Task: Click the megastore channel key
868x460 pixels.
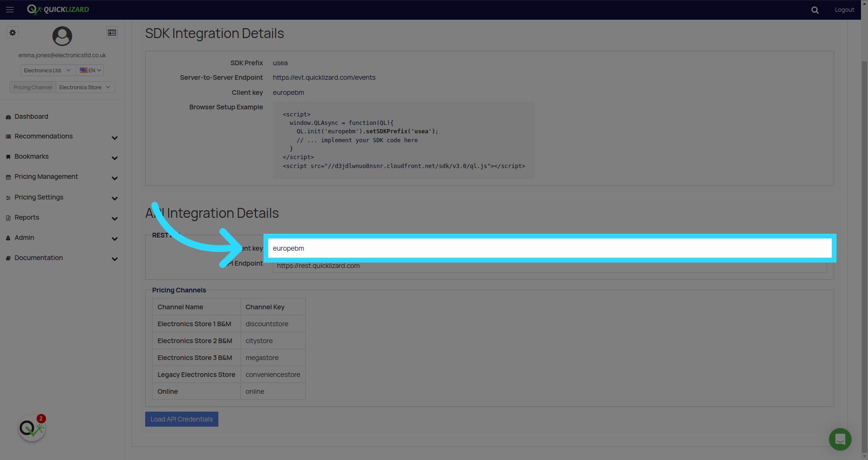Action: click(262, 358)
